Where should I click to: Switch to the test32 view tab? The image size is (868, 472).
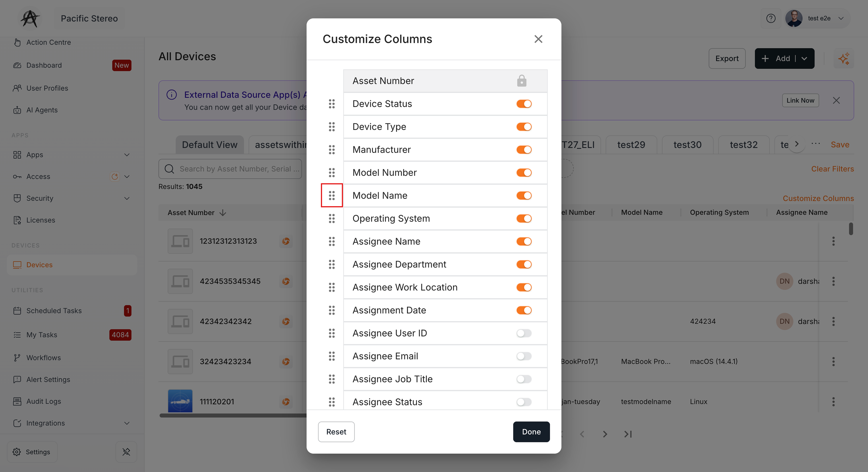(744, 145)
